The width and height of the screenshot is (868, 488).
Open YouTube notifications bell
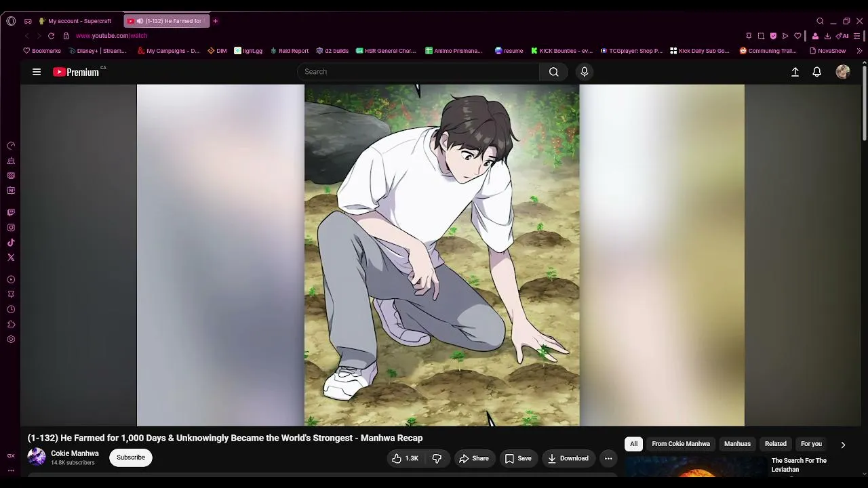817,72
